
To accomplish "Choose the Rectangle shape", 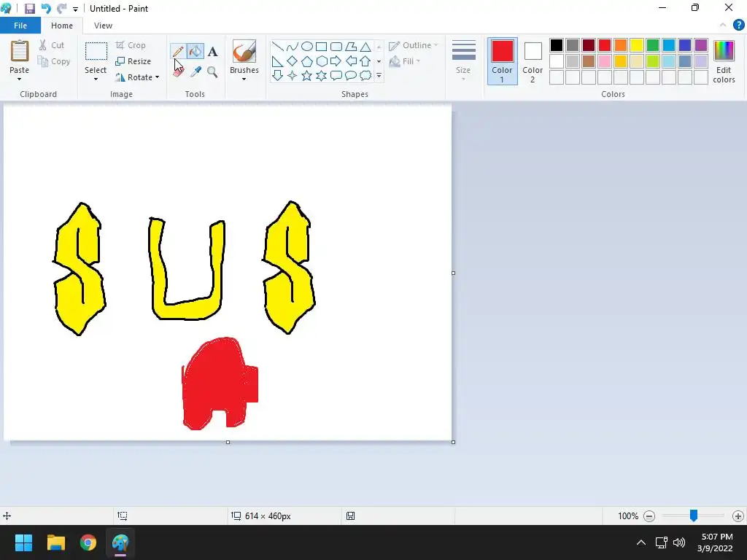I will [x=322, y=46].
